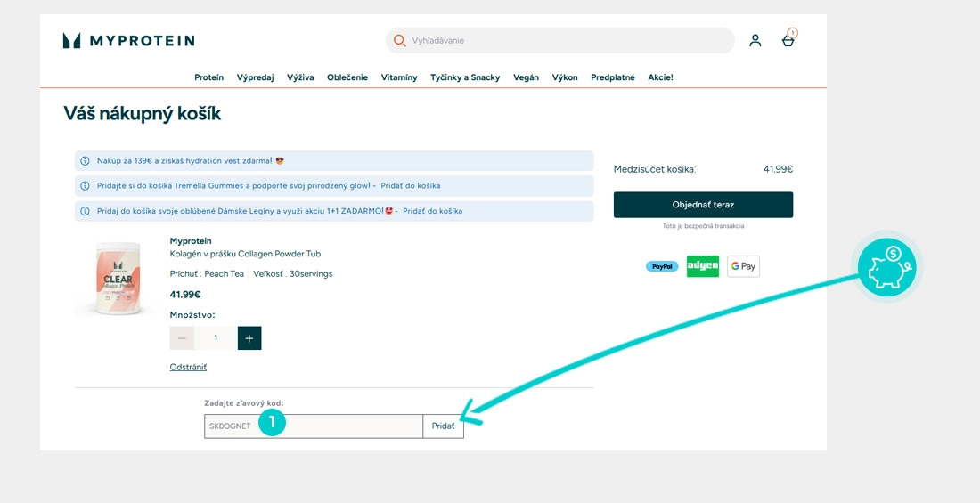Click the product price 41.99€
The width and height of the screenshot is (980, 503).
click(x=185, y=295)
